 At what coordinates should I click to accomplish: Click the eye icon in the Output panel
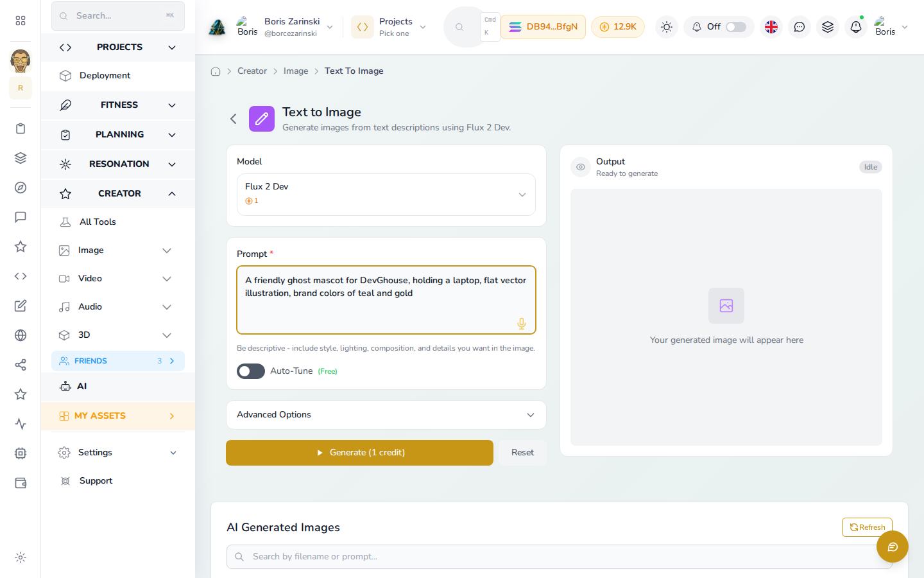click(x=581, y=167)
